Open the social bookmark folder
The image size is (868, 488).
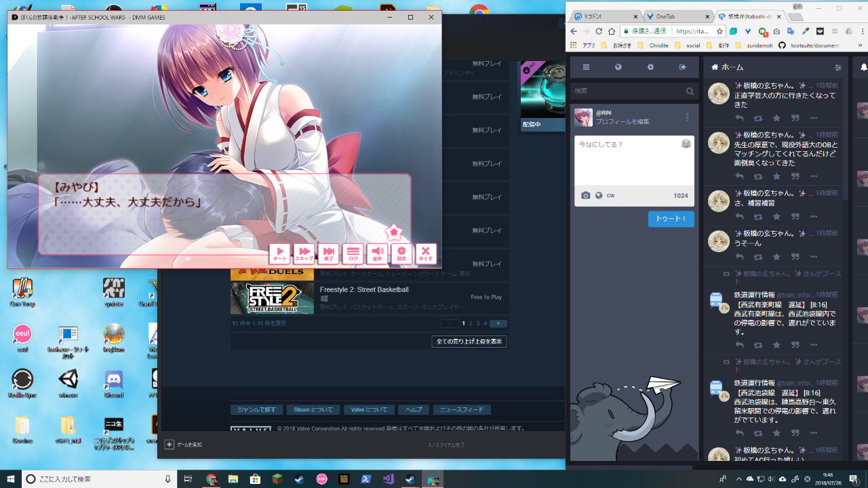pyautogui.click(x=687, y=45)
